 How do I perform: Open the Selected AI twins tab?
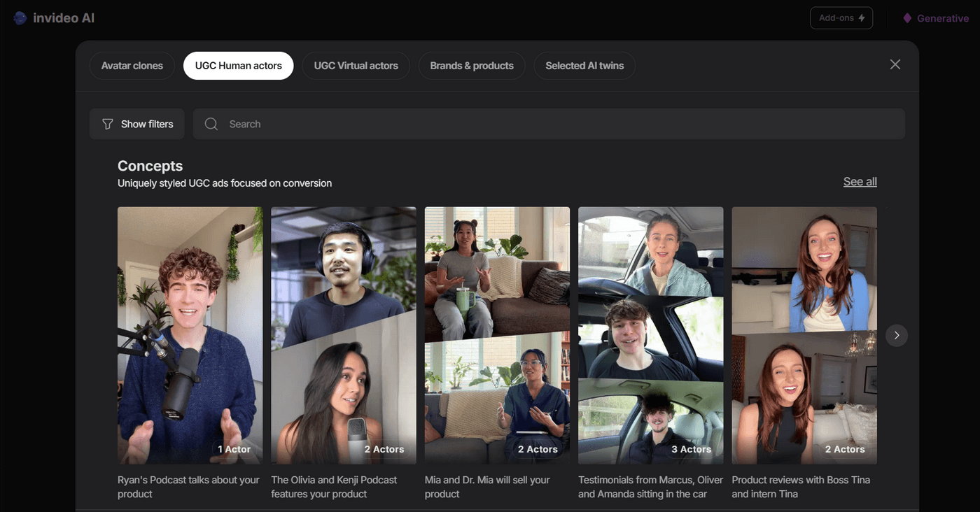coord(584,66)
